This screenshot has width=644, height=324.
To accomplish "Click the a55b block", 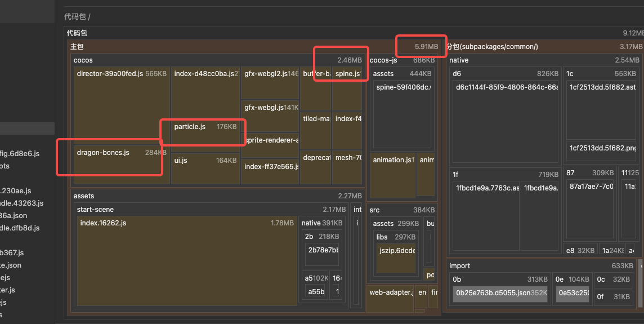I will tap(316, 291).
